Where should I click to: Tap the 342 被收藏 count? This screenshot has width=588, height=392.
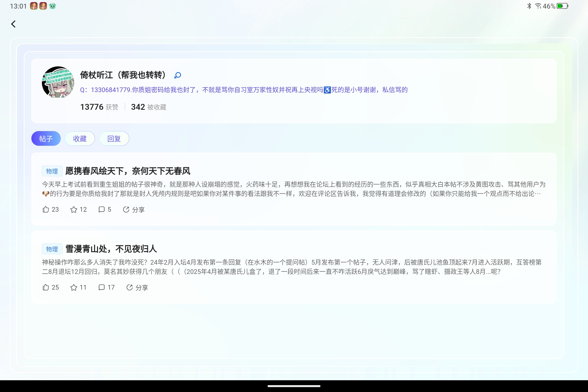[149, 107]
